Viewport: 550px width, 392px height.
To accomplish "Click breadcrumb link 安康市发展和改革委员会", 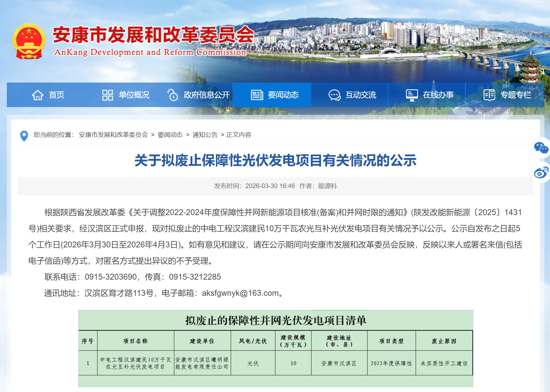I will pos(113,135).
